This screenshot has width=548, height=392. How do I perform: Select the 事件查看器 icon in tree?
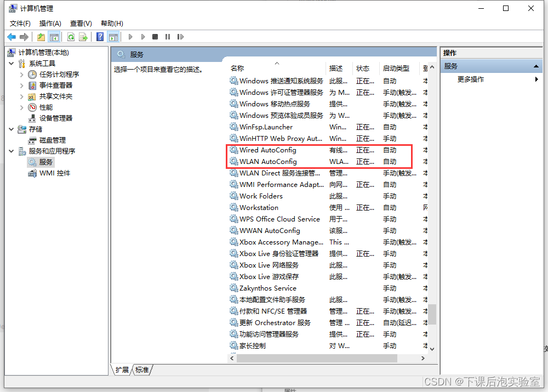tap(32, 86)
